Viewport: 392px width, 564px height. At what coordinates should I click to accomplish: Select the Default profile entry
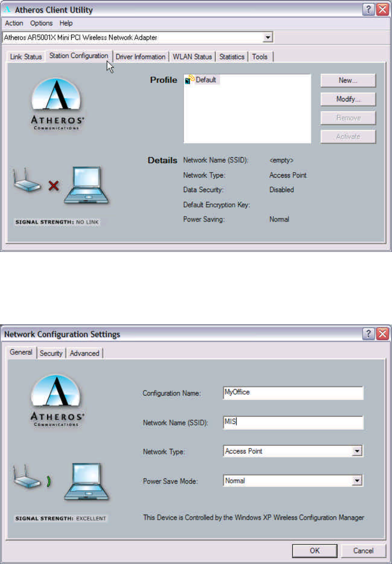pos(202,80)
